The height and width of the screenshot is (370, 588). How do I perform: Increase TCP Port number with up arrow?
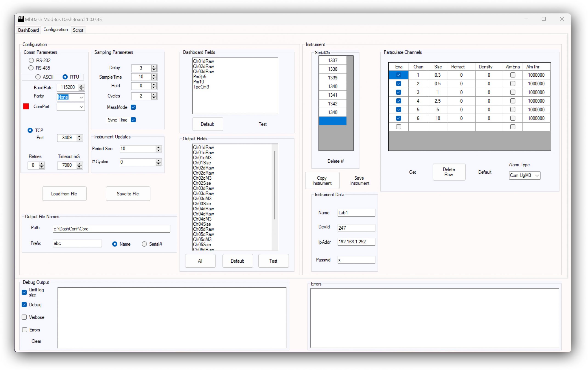[x=79, y=136]
